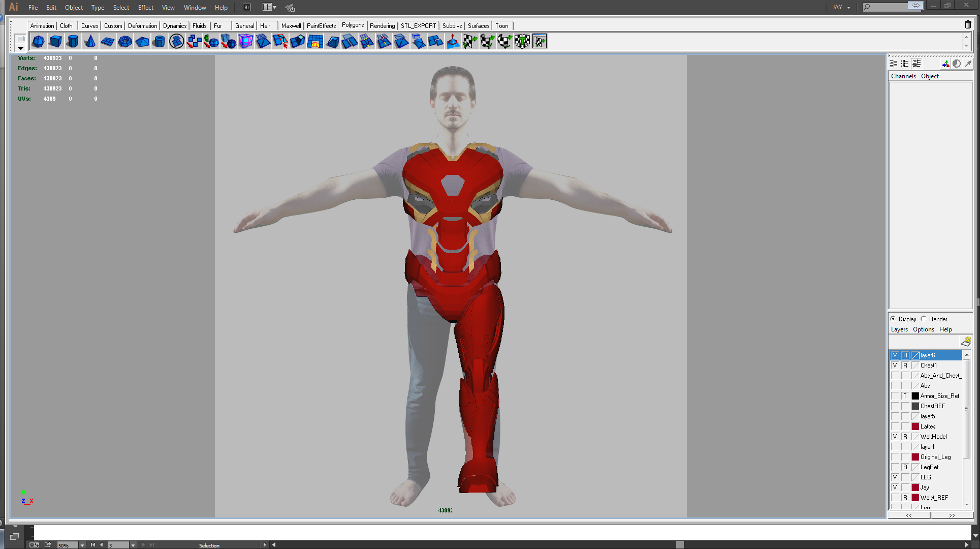This screenshot has width=980, height=549.
Task: Open the Channels menu in channel box
Action: click(x=903, y=76)
